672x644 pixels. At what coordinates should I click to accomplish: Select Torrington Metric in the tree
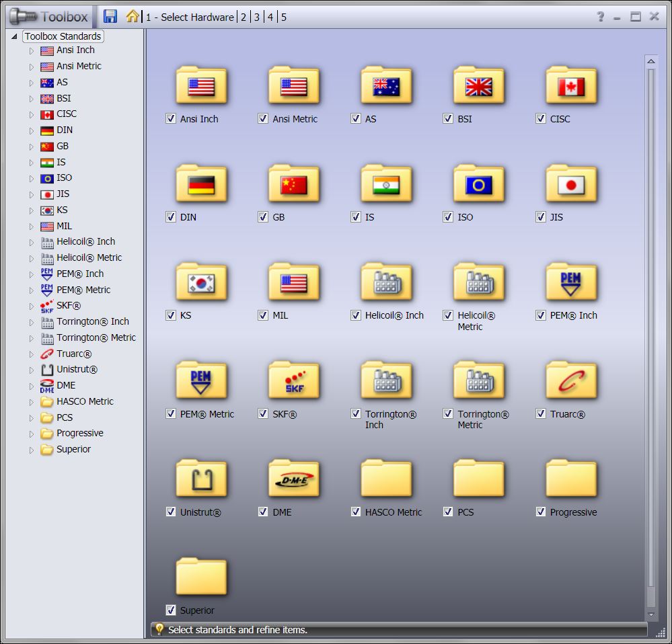coord(96,338)
